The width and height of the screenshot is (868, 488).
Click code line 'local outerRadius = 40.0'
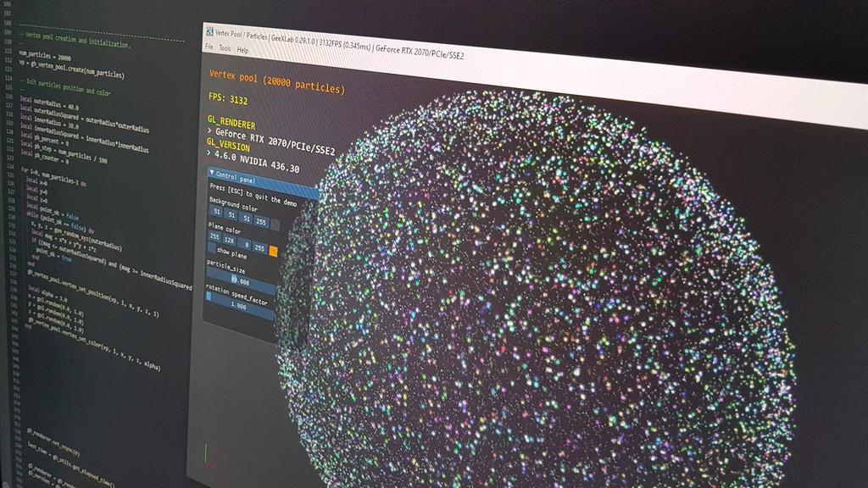pos(49,103)
